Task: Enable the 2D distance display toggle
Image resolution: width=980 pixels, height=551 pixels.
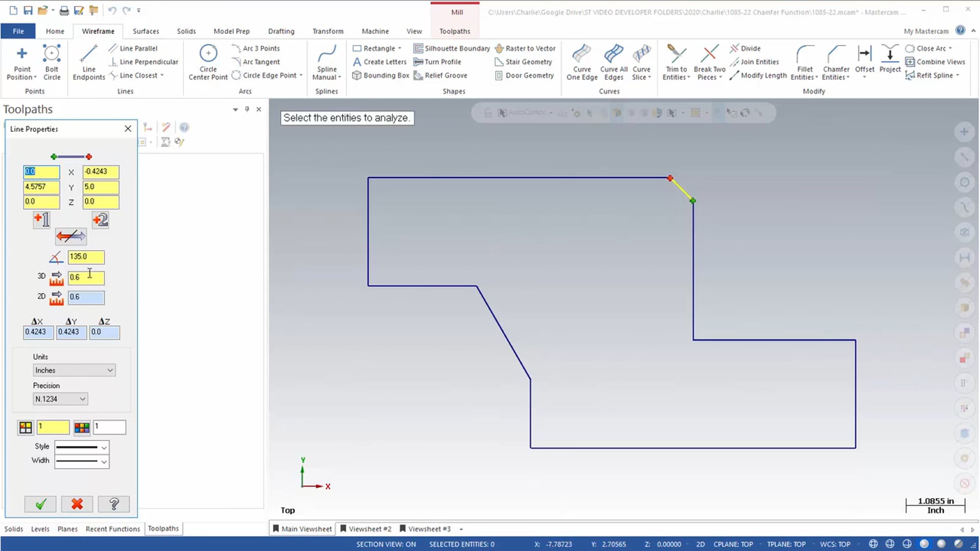Action: 57,297
